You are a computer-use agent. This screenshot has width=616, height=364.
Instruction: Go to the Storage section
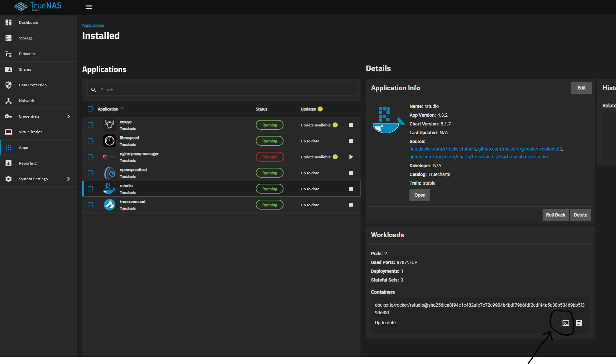pyautogui.click(x=38, y=38)
